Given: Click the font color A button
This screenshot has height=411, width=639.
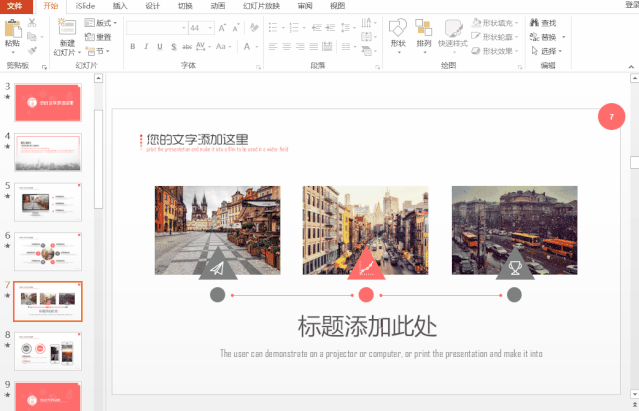Looking at the screenshot, I should coord(247,46).
